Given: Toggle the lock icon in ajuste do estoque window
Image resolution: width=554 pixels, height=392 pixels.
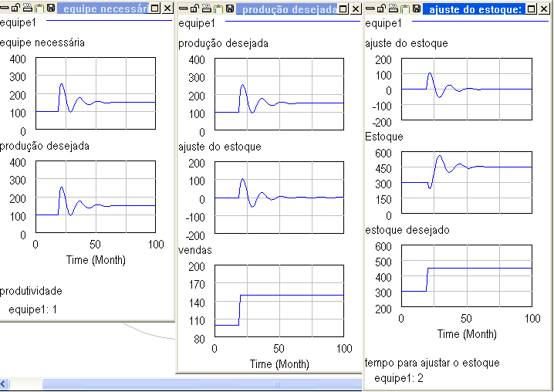Looking at the screenshot, I should (x=381, y=8).
